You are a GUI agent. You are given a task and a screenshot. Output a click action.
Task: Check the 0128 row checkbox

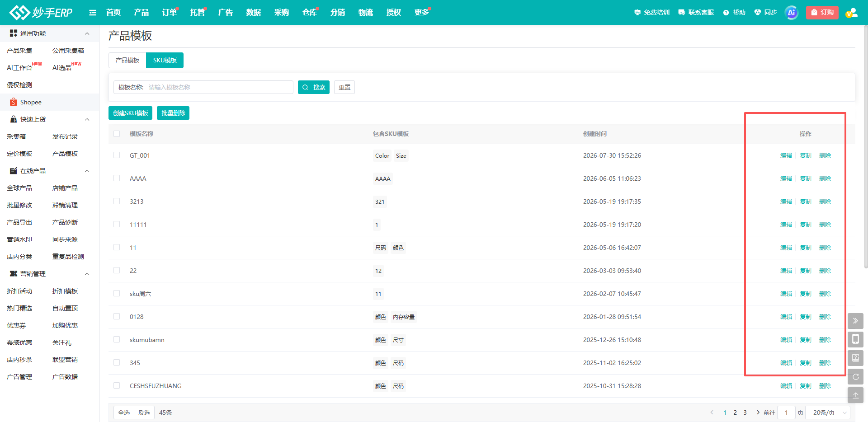[117, 317]
